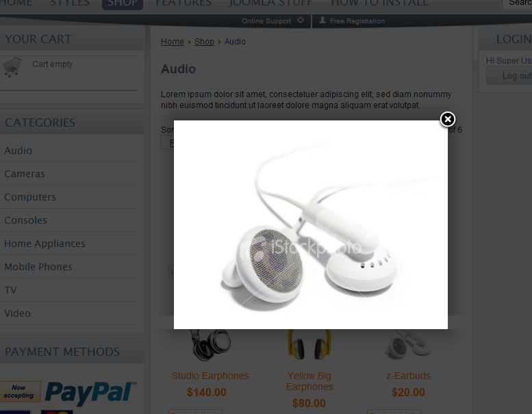532x414 pixels.
Task: Go to Shop breadcrumb link
Action: coord(204,42)
